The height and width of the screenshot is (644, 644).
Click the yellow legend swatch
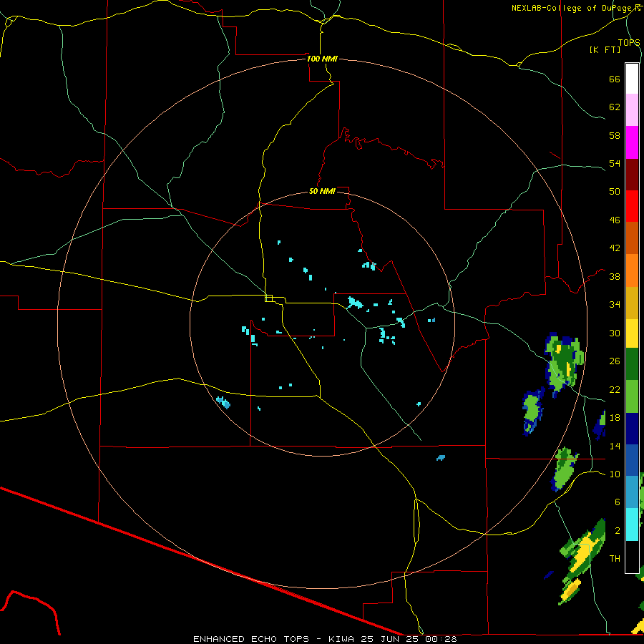click(632, 333)
